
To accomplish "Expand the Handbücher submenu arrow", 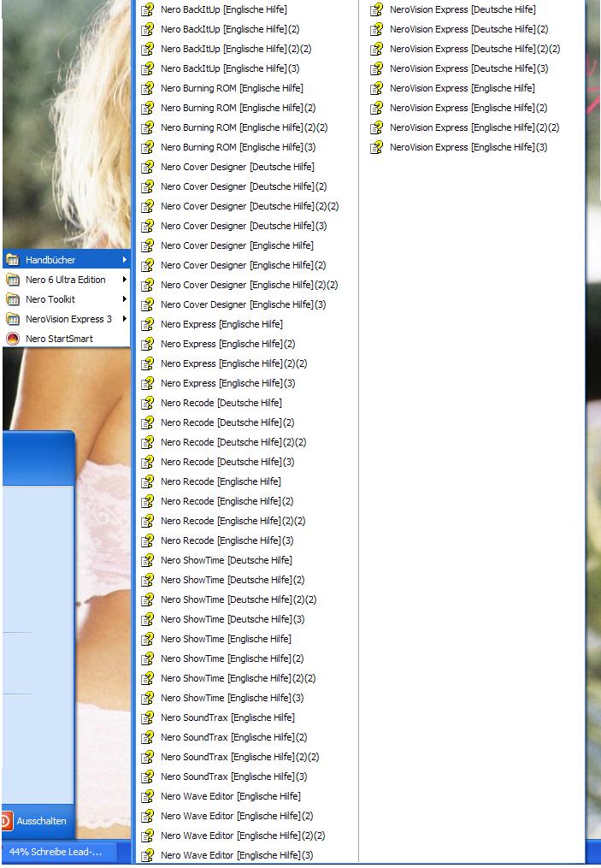I will click(125, 260).
